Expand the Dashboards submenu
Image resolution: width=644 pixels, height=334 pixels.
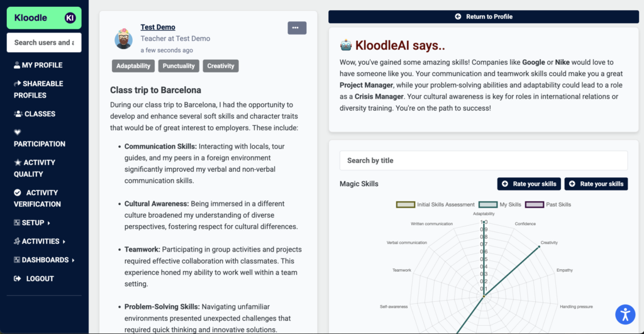pos(44,260)
